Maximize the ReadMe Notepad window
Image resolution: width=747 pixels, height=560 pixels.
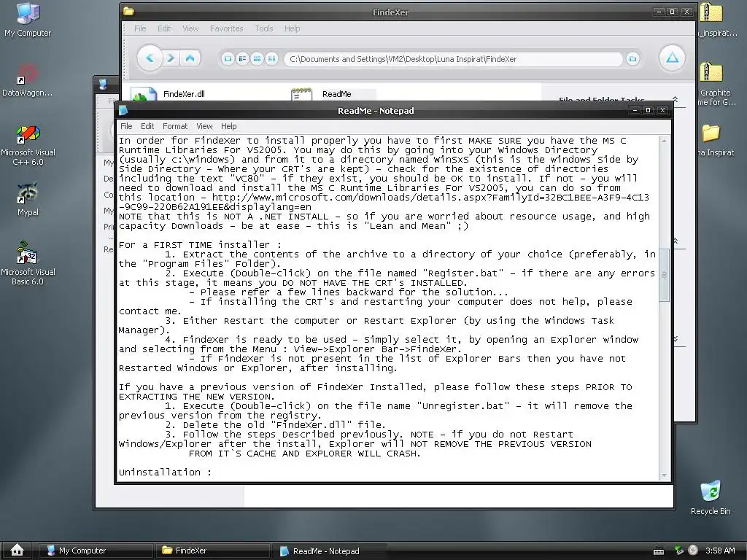(x=648, y=110)
